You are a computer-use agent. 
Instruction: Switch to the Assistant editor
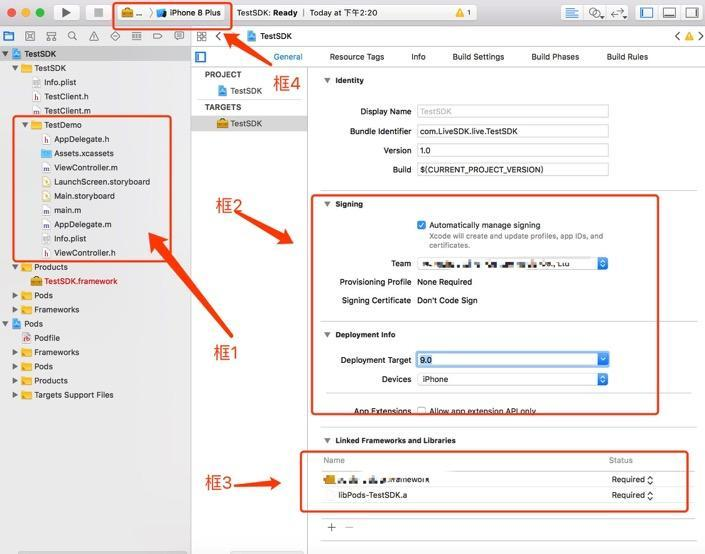pos(595,13)
